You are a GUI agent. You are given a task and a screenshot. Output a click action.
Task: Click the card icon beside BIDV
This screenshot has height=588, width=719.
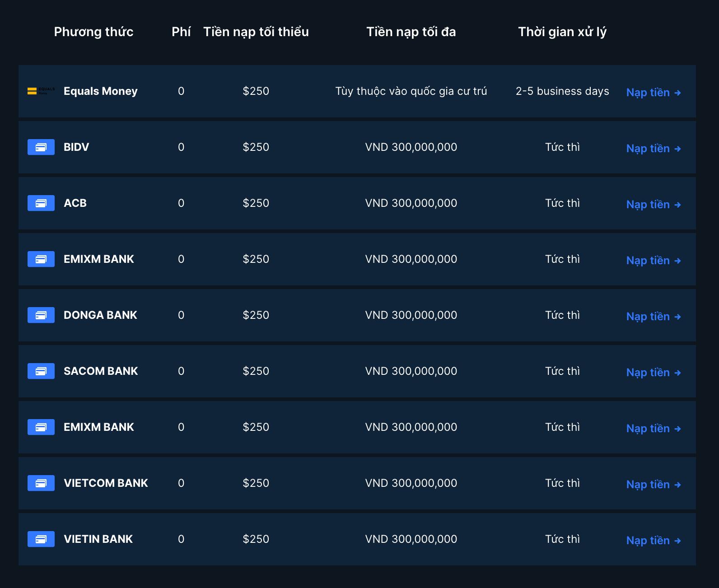coord(41,147)
